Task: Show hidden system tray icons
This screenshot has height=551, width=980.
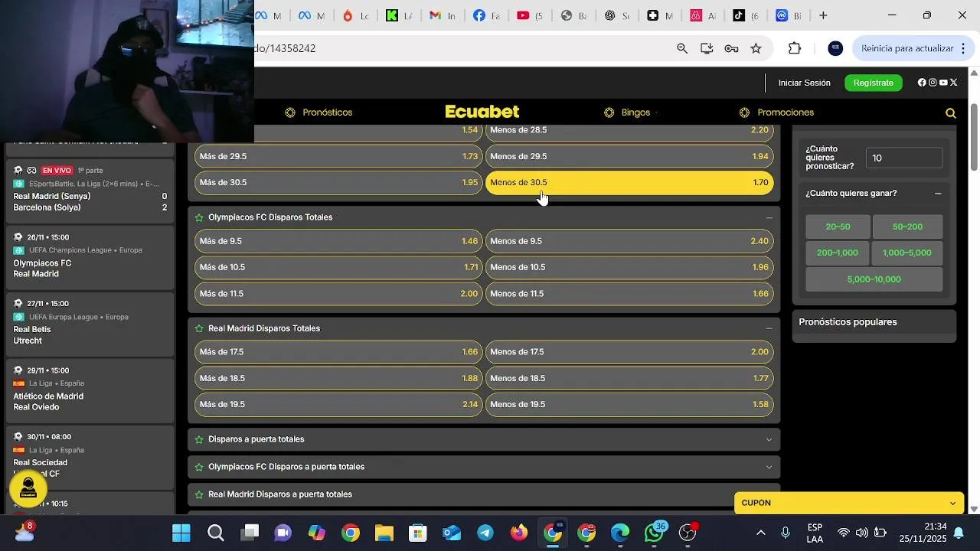Action: (x=760, y=533)
